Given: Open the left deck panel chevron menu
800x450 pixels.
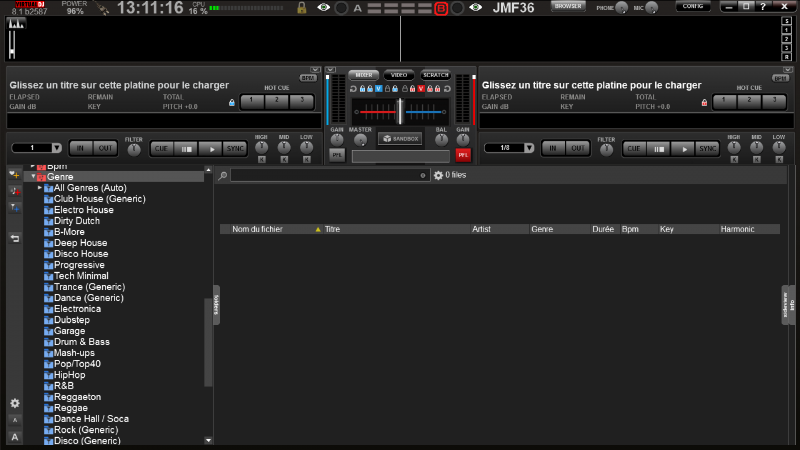Looking at the screenshot, I should tap(315, 69).
